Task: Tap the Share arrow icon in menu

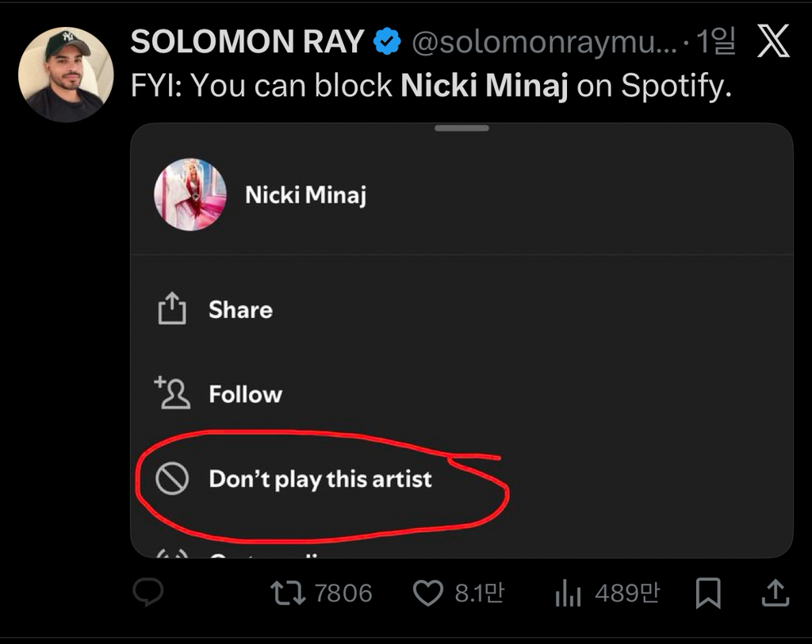Action: click(x=172, y=309)
